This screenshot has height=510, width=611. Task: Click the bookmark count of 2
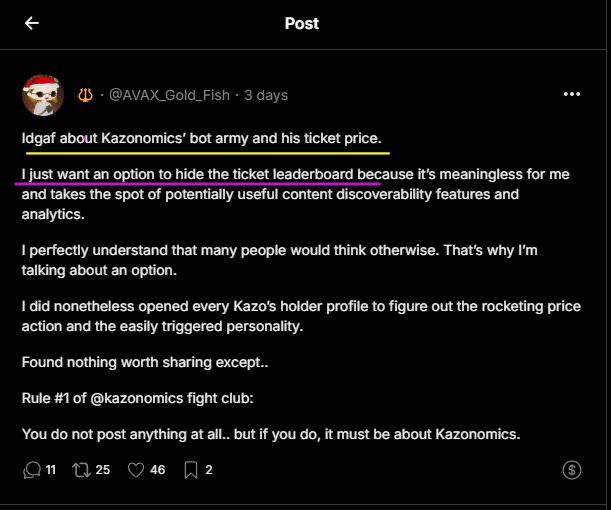point(208,469)
